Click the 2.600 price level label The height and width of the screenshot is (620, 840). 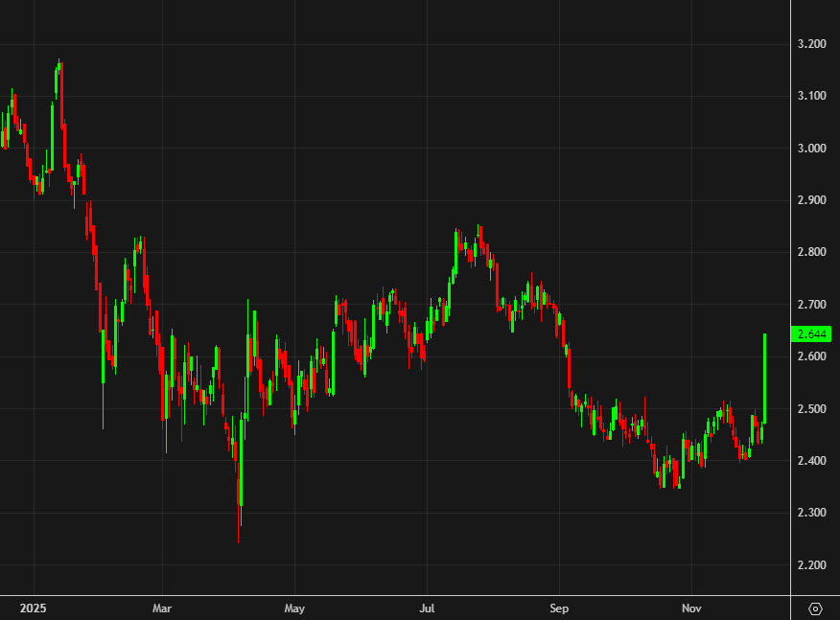click(x=814, y=356)
